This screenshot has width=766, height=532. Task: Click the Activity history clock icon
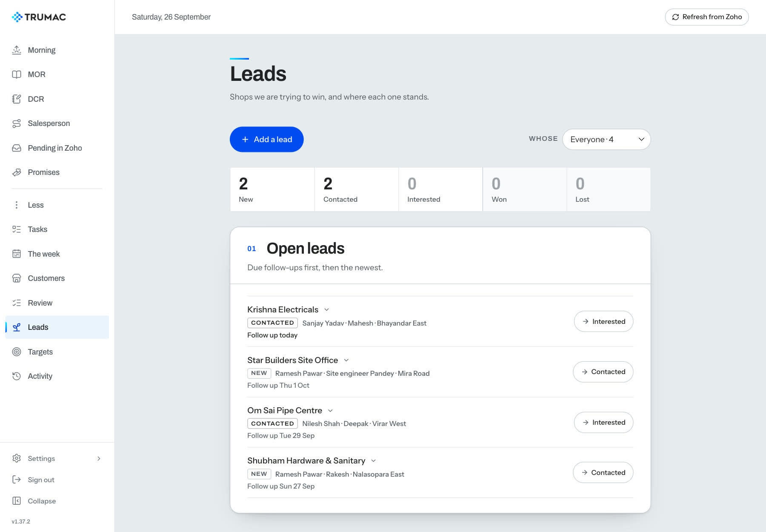pyautogui.click(x=17, y=376)
